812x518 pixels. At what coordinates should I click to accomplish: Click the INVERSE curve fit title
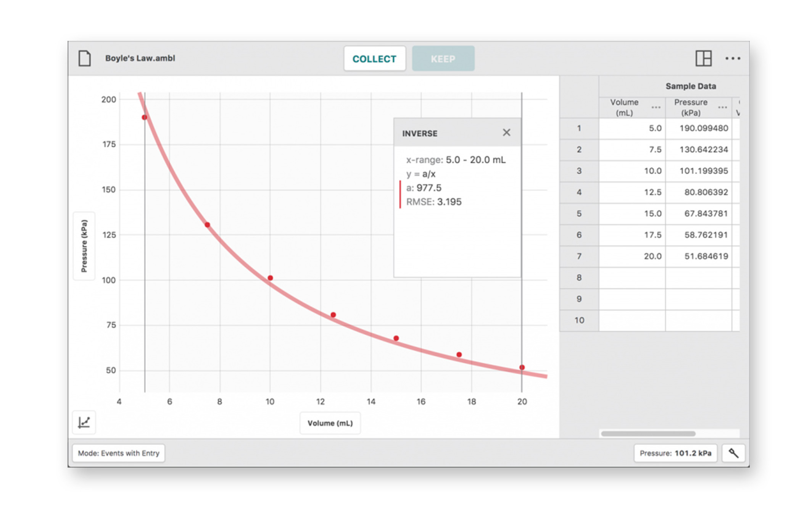pos(420,134)
